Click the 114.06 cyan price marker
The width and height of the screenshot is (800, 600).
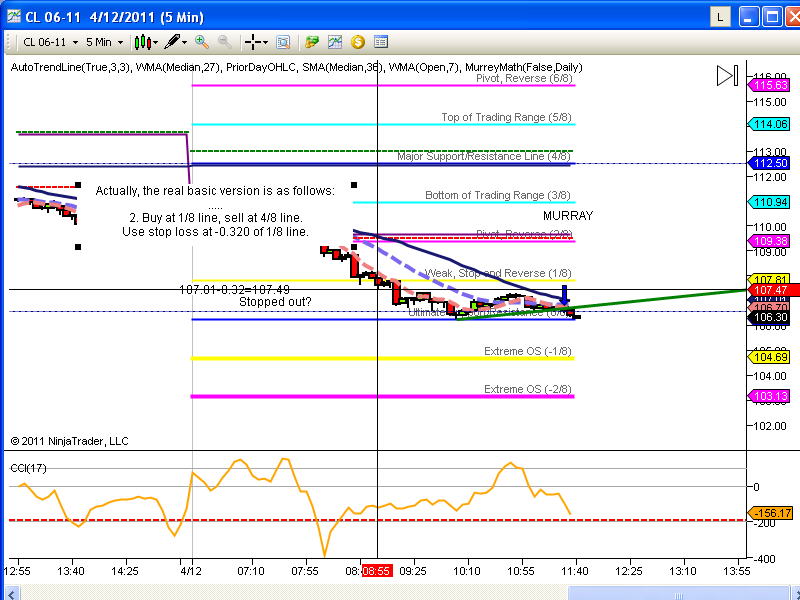coord(769,124)
